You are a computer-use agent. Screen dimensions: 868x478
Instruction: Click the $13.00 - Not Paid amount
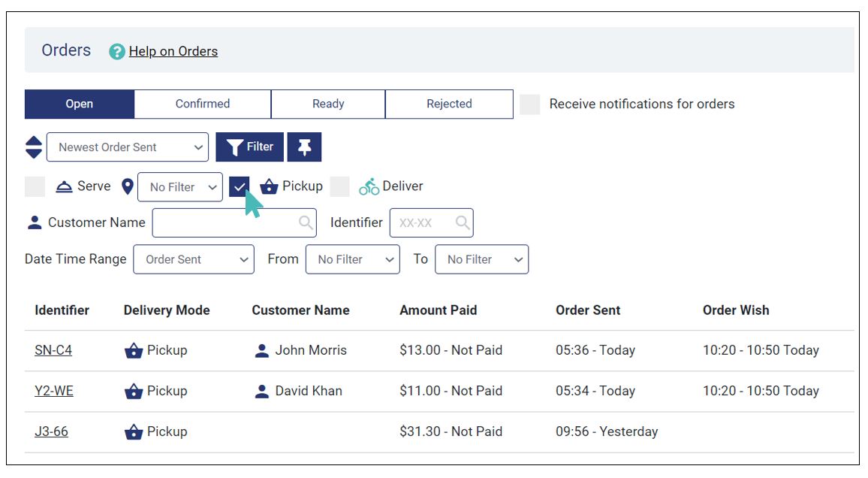point(451,350)
